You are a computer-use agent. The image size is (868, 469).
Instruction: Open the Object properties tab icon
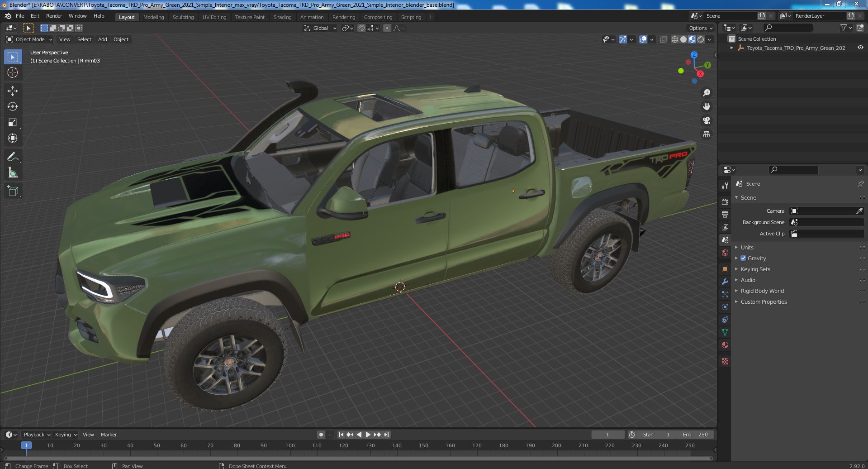coord(725,269)
